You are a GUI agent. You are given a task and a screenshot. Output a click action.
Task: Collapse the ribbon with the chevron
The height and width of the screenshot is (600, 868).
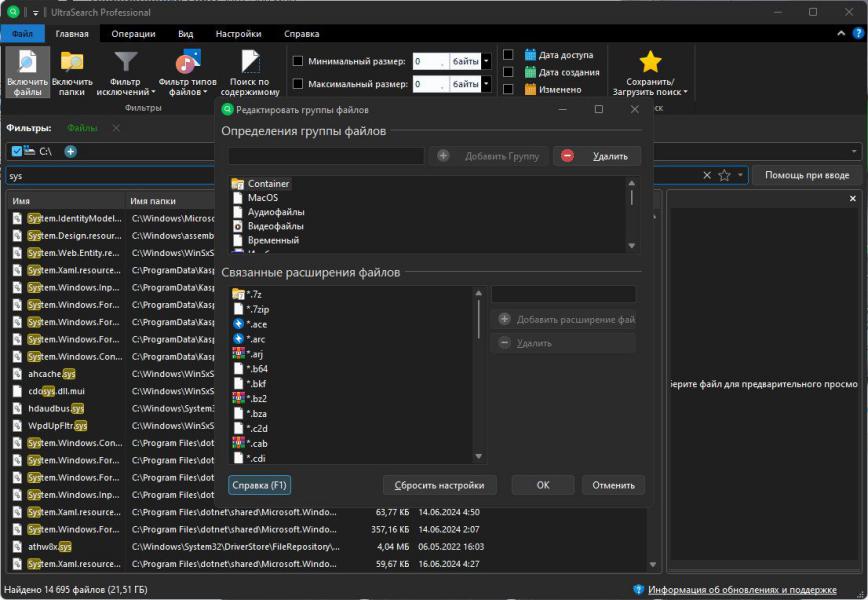(x=841, y=33)
